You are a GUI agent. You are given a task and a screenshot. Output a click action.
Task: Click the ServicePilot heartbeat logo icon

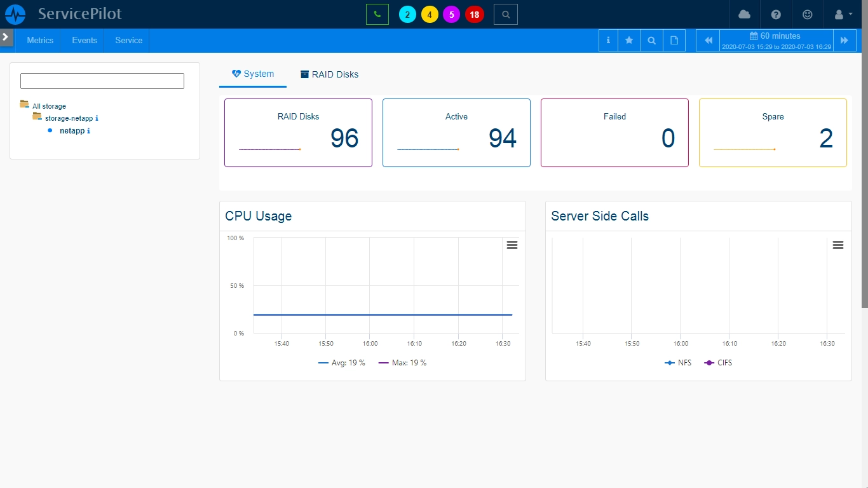pyautogui.click(x=15, y=14)
